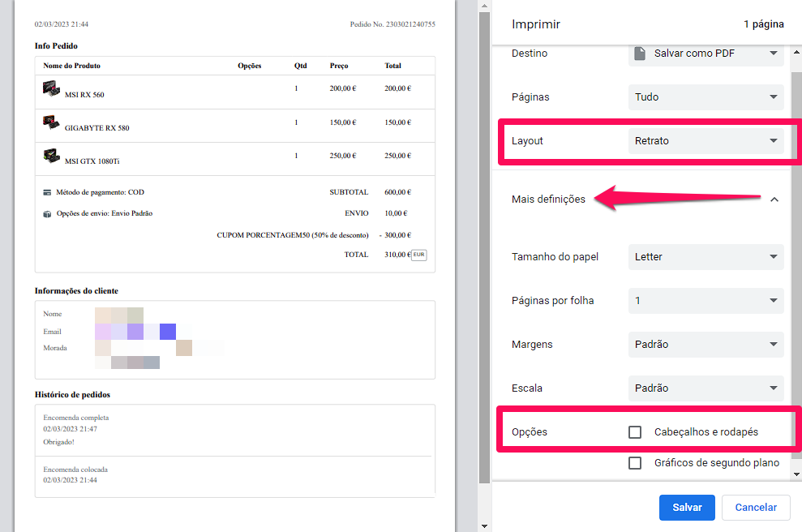Click the Encomenda completa history entry
Viewport: 802px width, 532px height.
pyautogui.click(x=75, y=418)
